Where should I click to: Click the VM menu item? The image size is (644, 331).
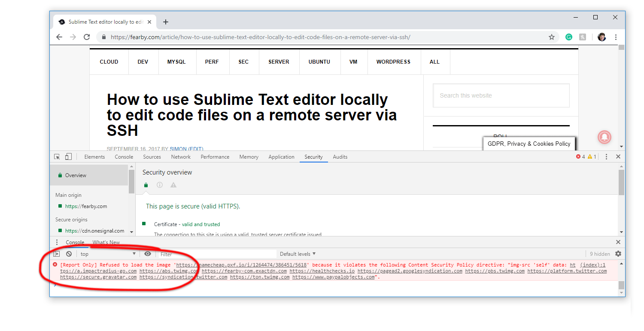click(353, 62)
